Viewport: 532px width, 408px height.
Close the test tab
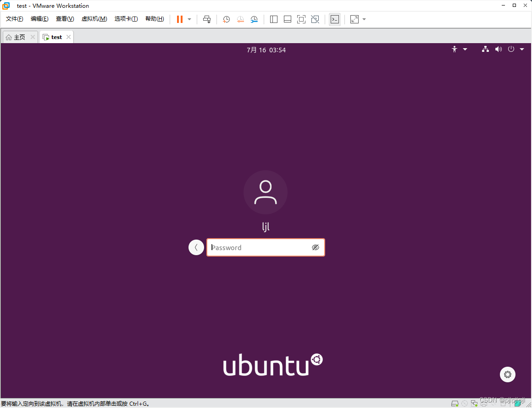tap(68, 37)
